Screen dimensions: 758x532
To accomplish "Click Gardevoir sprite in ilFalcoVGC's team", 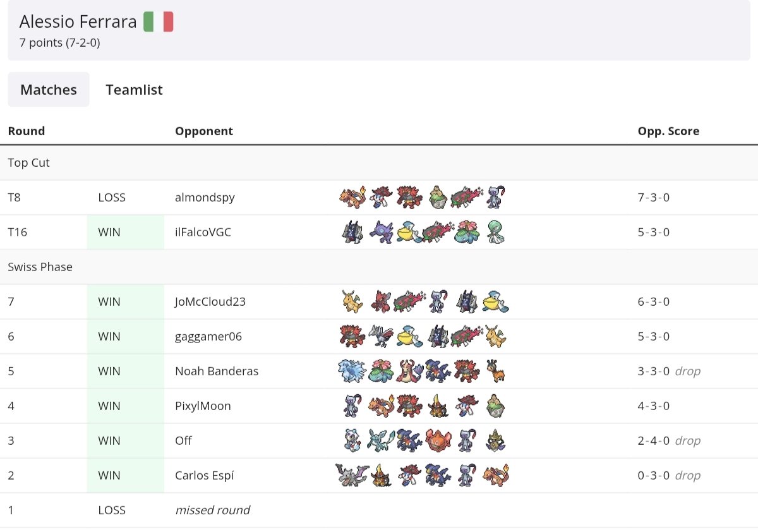I will coord(495,233).
